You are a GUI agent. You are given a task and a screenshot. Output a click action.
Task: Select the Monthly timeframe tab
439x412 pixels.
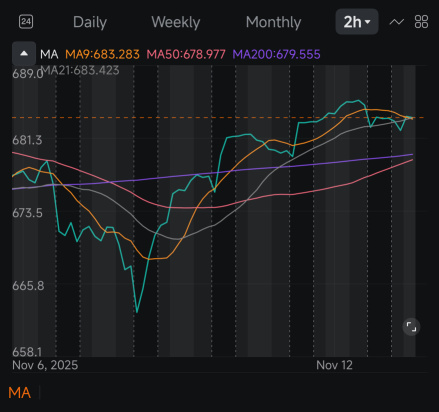(273, 22)
